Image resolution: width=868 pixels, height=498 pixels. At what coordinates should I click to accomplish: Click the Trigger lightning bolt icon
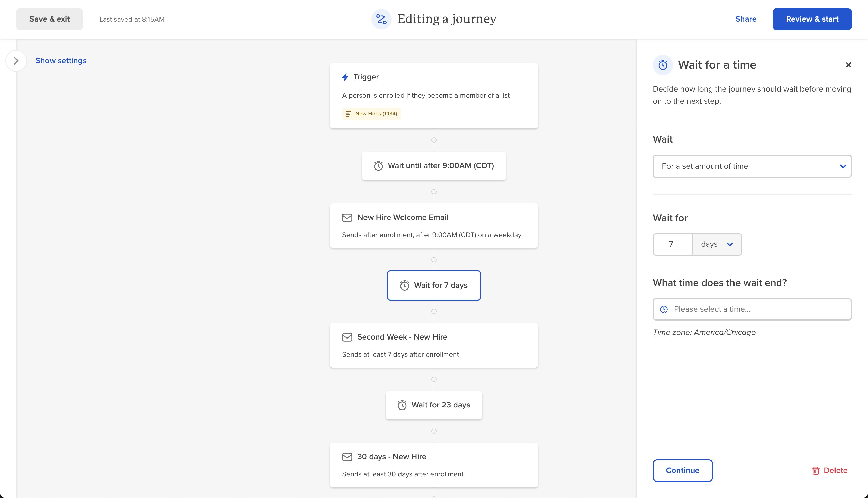click(x=345, y=77)
